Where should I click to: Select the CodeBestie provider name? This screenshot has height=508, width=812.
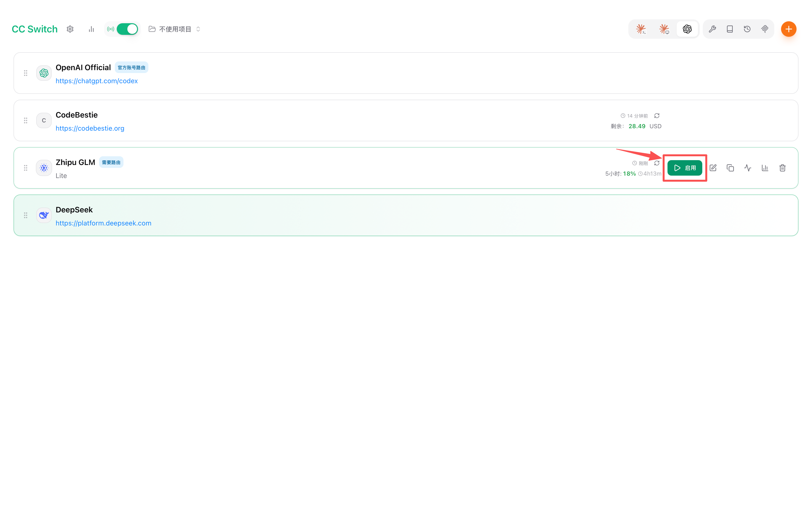click(x=77, y=115)
